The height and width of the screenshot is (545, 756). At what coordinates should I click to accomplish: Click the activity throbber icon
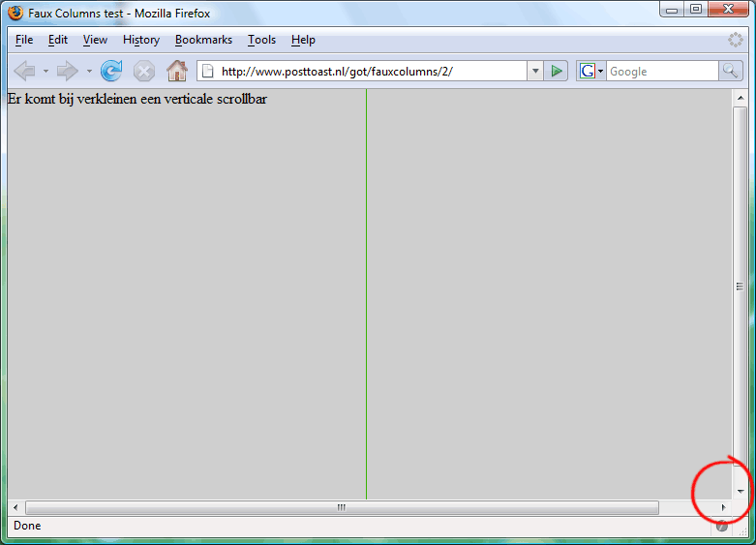point(736,40)
